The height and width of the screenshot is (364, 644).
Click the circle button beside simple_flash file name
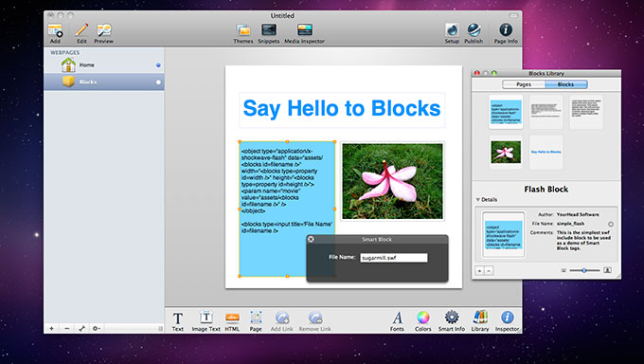(611, 224)
